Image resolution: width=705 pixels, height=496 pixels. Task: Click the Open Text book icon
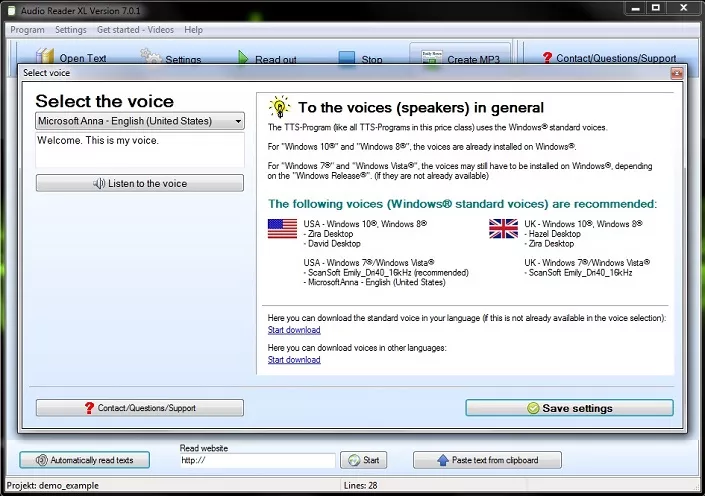45,56
